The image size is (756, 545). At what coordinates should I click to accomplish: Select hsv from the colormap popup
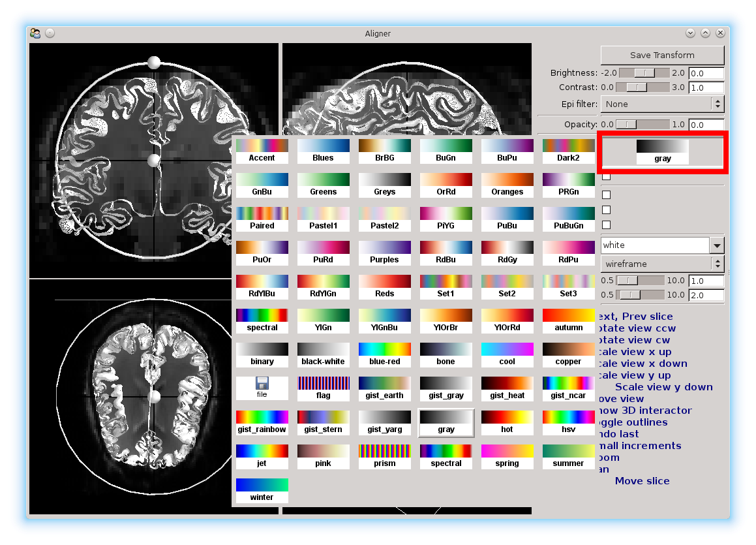point(568,422)
